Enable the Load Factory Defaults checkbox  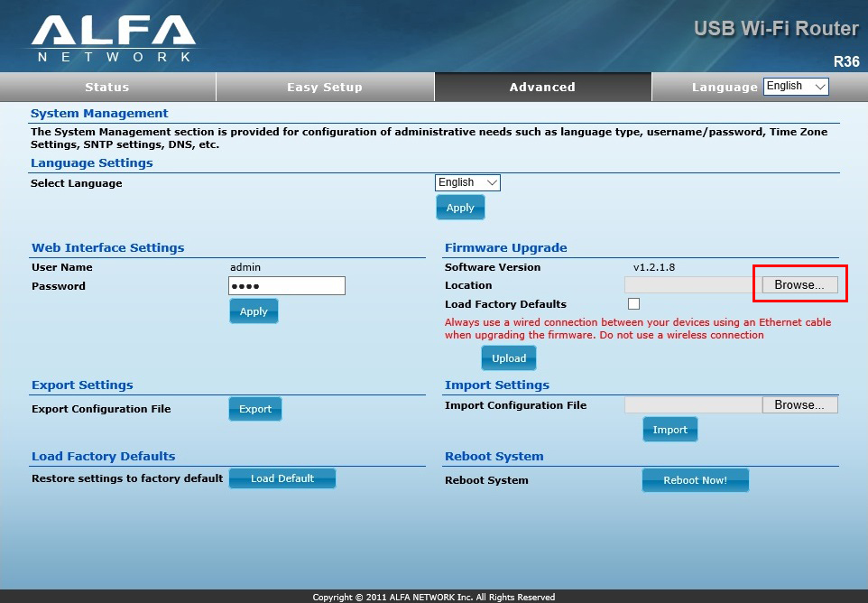point(633,304)
